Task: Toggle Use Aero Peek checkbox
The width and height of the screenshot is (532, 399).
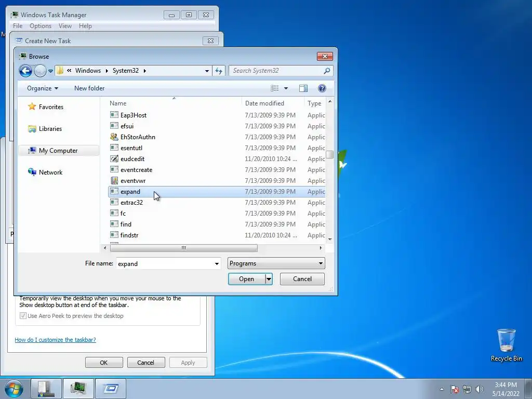Action: tap(23, 316)
